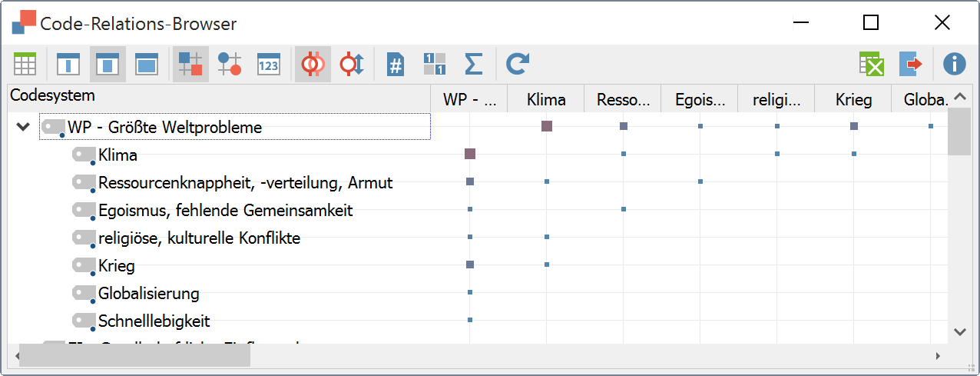This screenshot has height=376, width=980.
Task: Click the export icon with red arrow
Action: (911, 65)
